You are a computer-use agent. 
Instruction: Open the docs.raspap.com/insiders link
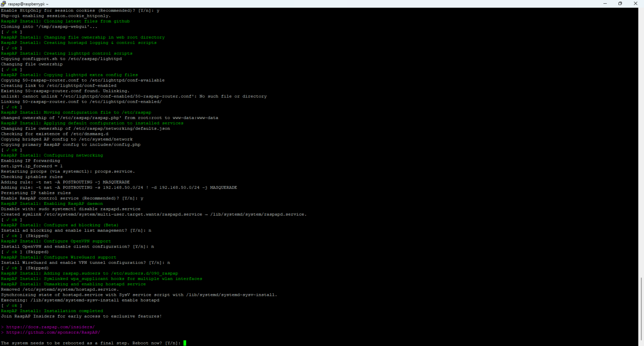click(50, 327)
